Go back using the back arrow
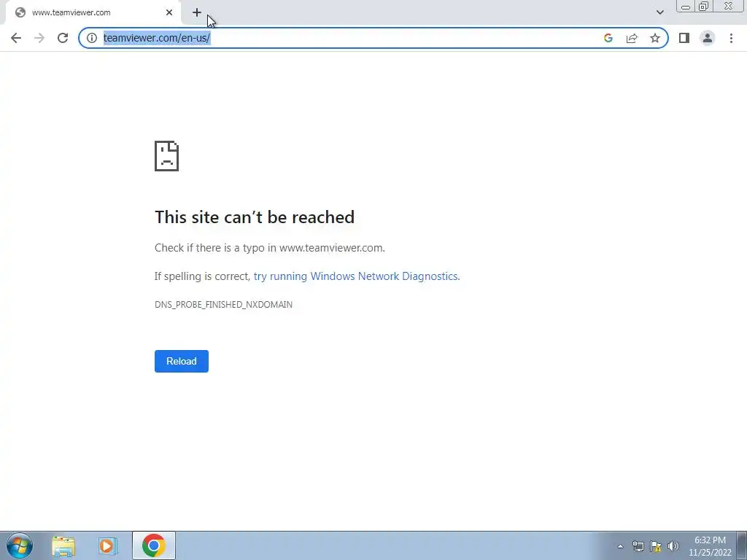 click(x=16, y=38)
